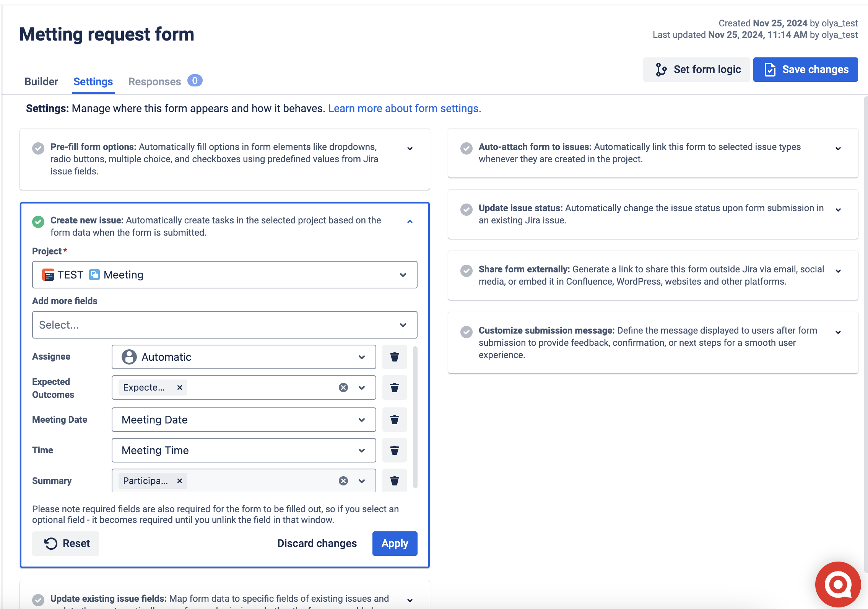
Task: Click Learn more about form settings
Action: 404,108
